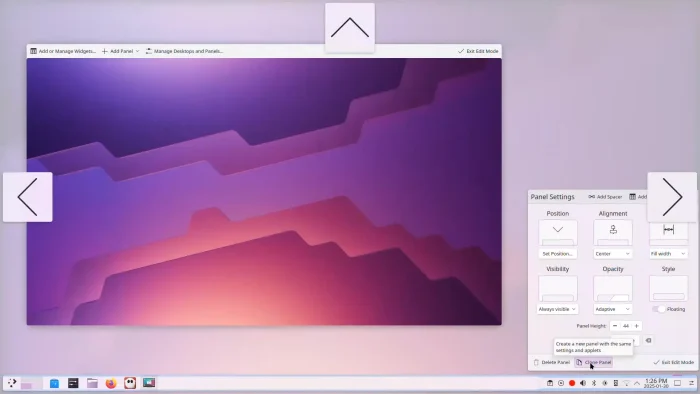Screen dimensions: 700x394
Task: Launch Firefox from the taskbar
Action: coord(111,383)
